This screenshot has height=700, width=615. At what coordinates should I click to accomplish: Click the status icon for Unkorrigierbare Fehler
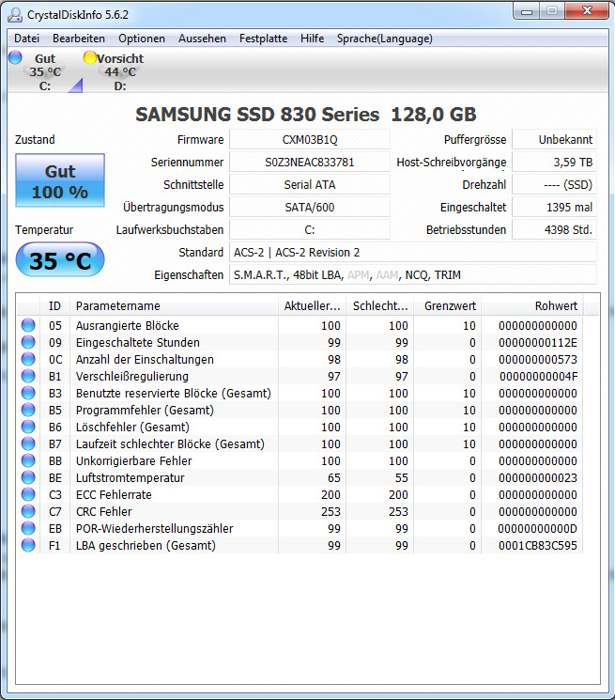[28, 460]
